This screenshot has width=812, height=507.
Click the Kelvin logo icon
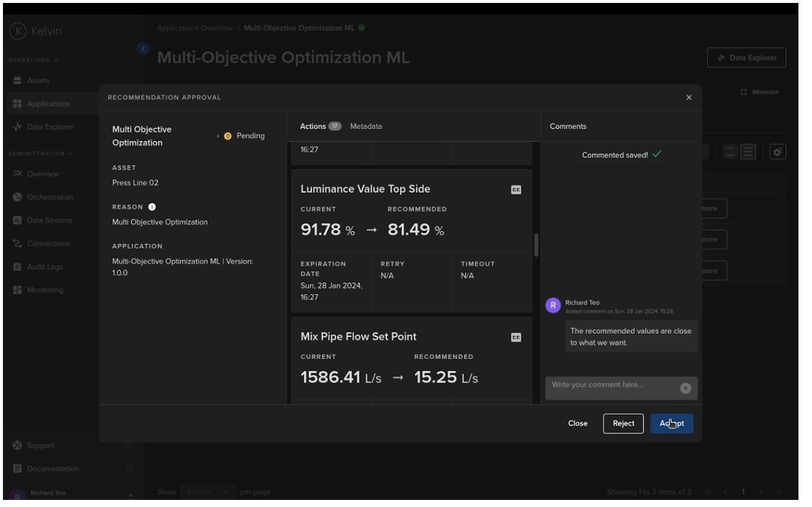pos(18,31)
